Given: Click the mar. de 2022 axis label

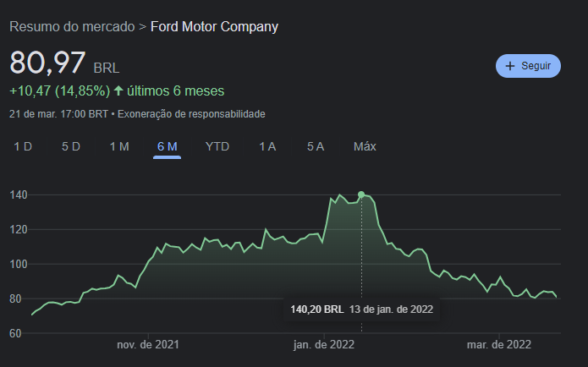Looking at the screenshot, I should click(499, 344).
